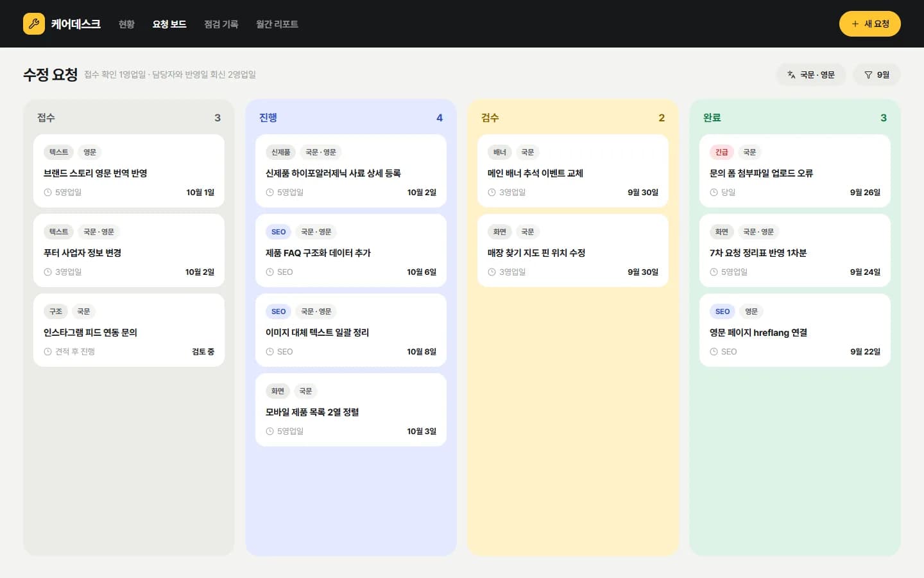The width and height of the screenshot is (924, 578).
Task: Open the 월간 리포트 tab
Action: 277,24
